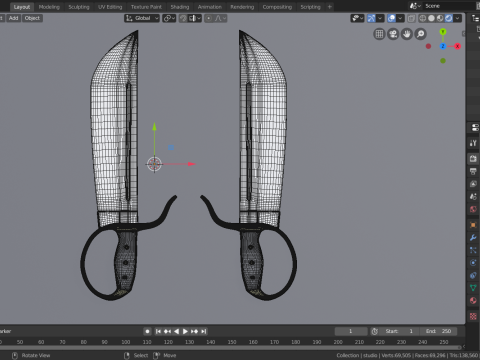
Task: Open the Tool properties tab icon
Action: tap(473, 143)
